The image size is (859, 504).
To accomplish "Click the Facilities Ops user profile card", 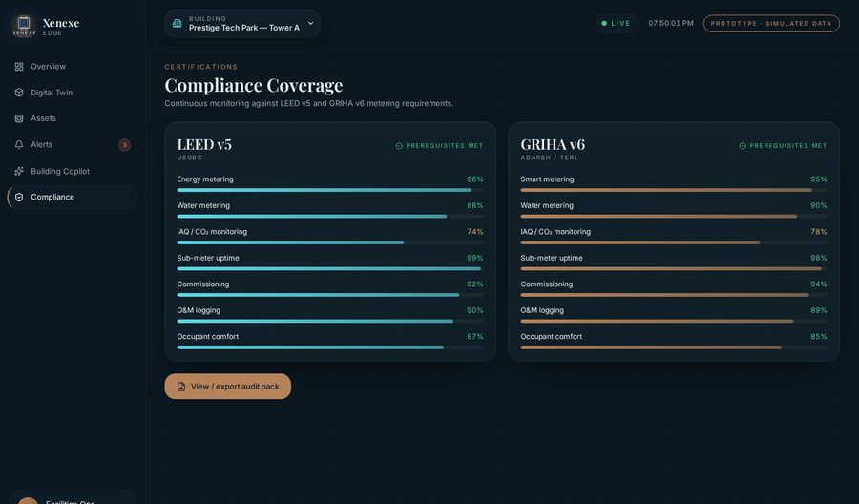I will pos(73,497).
